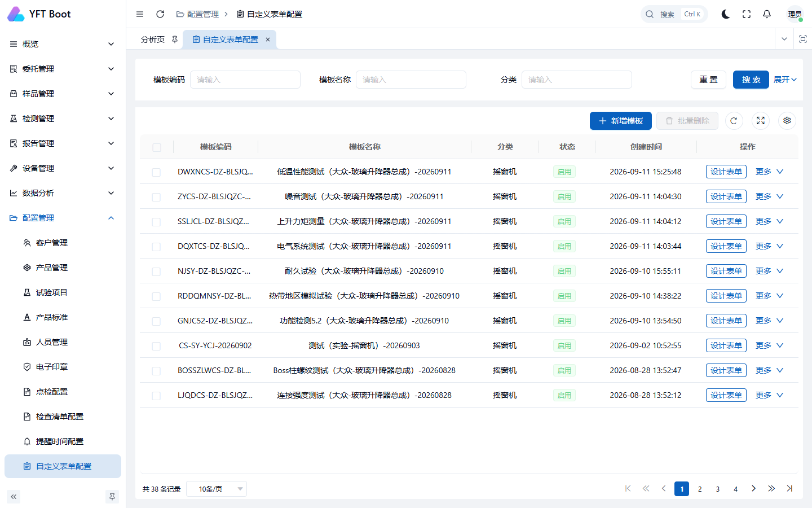Close the 自定义表单配置 tab
Screen dimensions: 812x508
point(268,40)
